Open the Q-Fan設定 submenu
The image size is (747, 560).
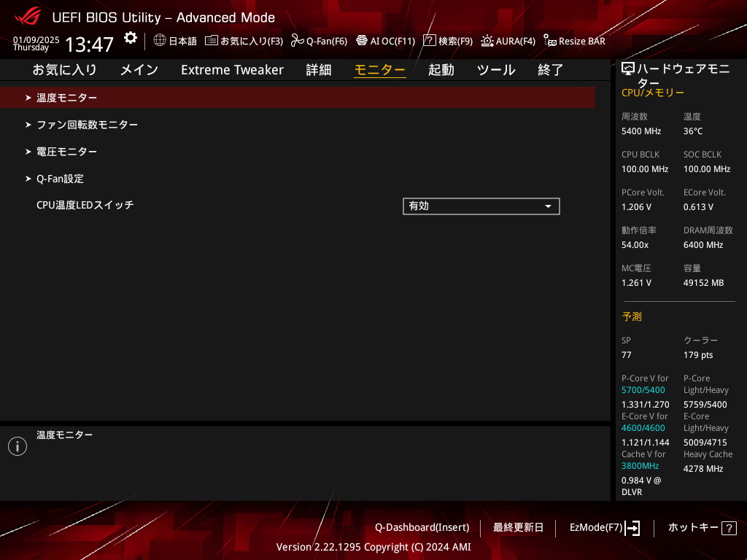click(60, 179)
